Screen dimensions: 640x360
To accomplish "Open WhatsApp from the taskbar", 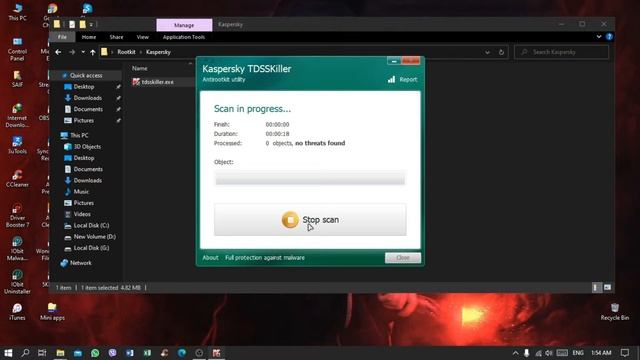I will tap(95, 353).
